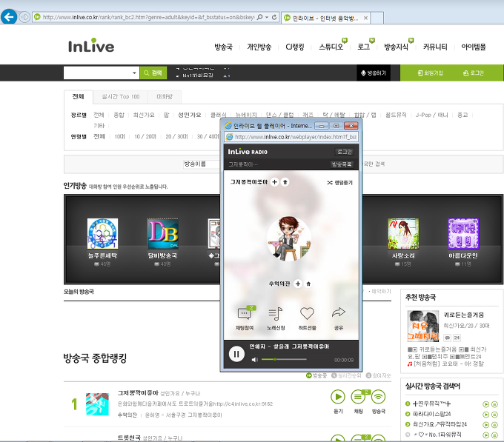The image size is (504, 442).
Task: Open 늘푸른세탁 popular broadcast thumbnail
Action: (102, 234)
